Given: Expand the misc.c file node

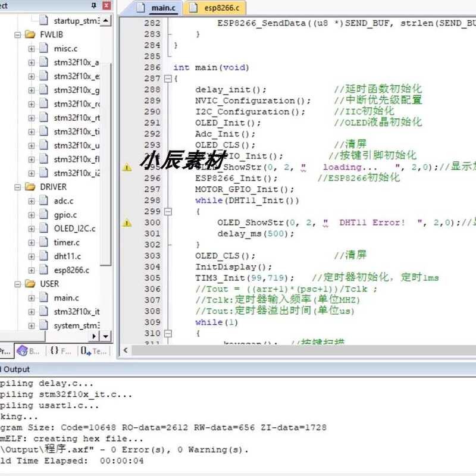Looking at the screenshot, I should click(32, 48).
